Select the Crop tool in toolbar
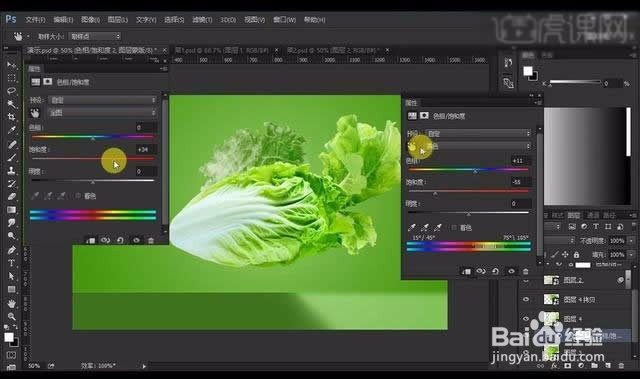Image resolution: width=640 pixels, height=379 pixels. pos(11,117)
